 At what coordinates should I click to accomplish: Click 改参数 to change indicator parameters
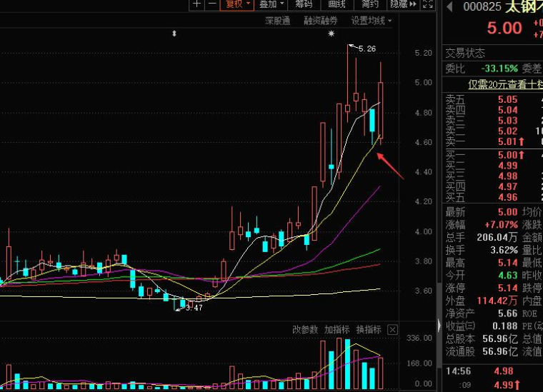click(x=305, y=329)
